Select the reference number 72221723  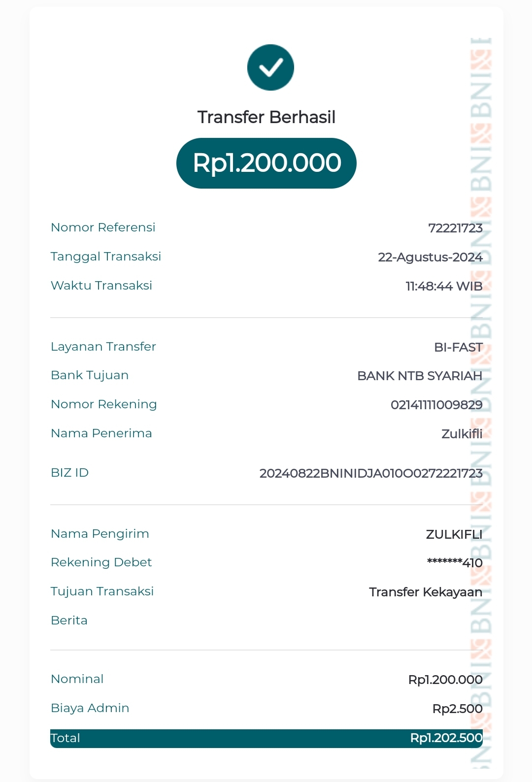coord(455,228)
